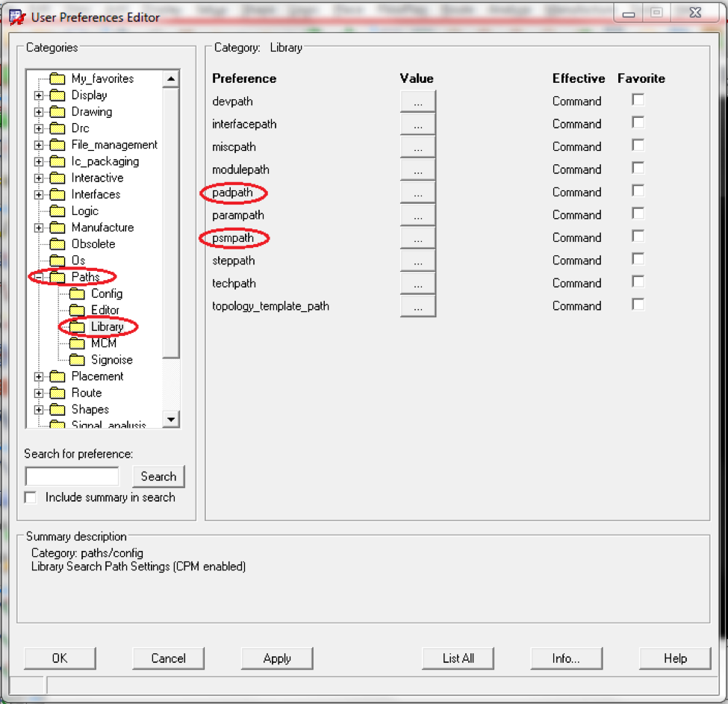The image size is (728, 704).
Task: Click the Obsolete category folder icon
Action: (x=59, y=243)
